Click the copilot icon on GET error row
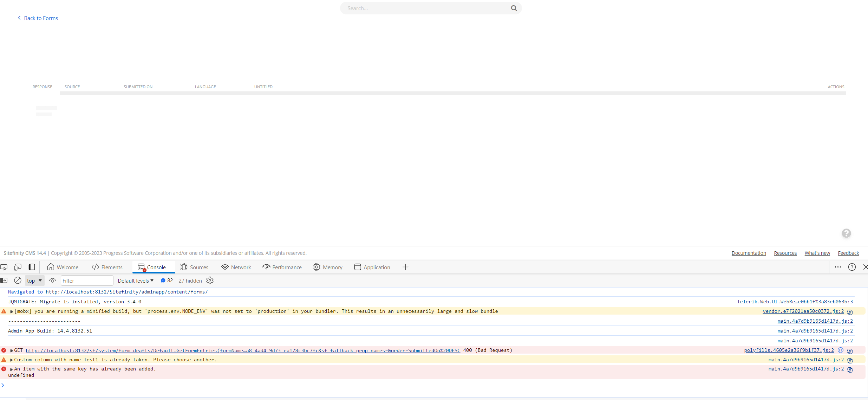The image size is (868, 400). 850,351
